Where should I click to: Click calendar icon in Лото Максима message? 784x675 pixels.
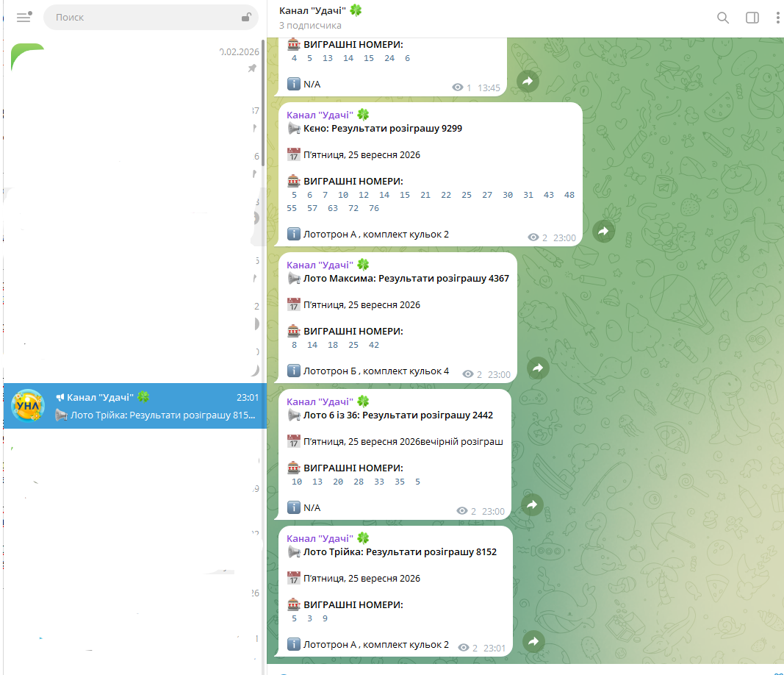[293, 304]
